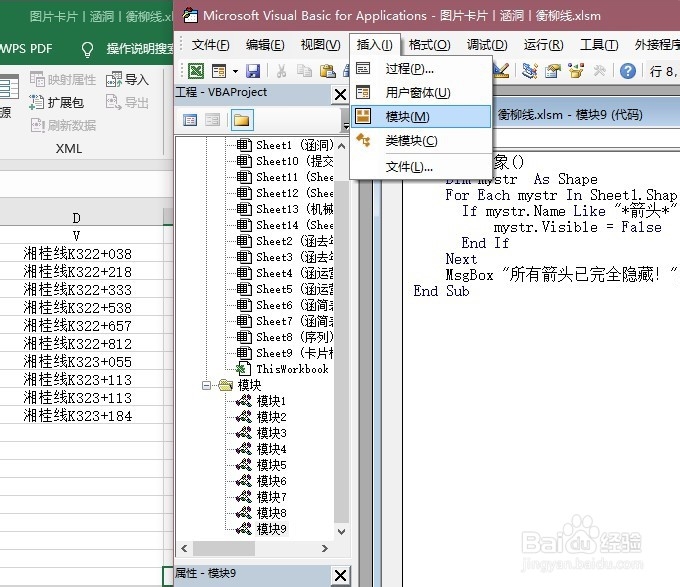680x587 pixels.
Task: Click 导入 button in Excel XML group
Action: click(128, 79)
